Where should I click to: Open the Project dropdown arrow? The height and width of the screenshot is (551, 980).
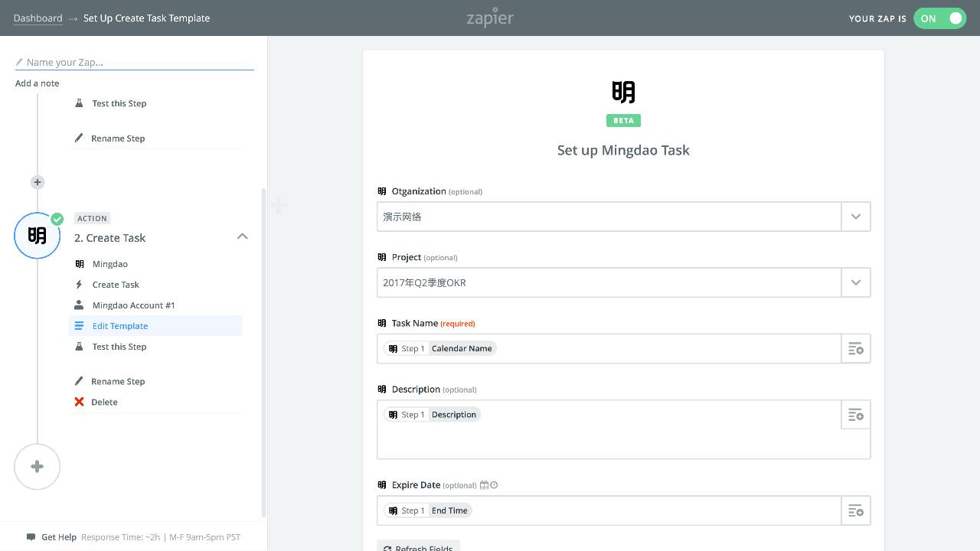pos(856,282)
